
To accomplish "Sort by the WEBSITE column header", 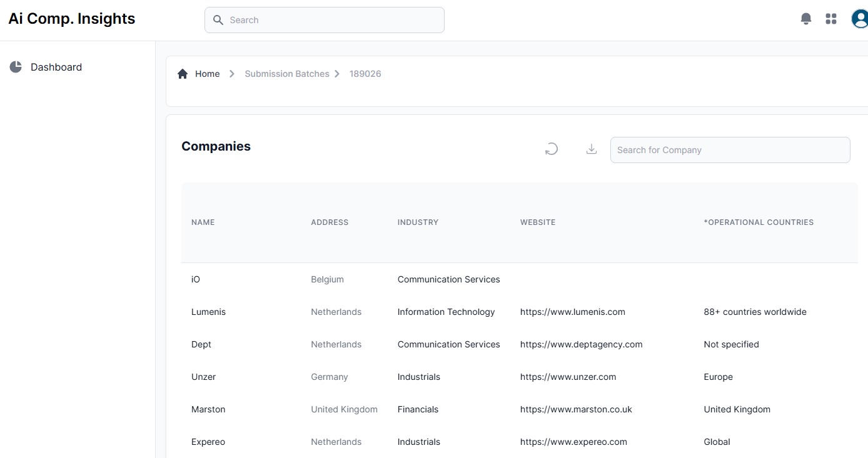I will pyautogui.click(x=538, y=222).
